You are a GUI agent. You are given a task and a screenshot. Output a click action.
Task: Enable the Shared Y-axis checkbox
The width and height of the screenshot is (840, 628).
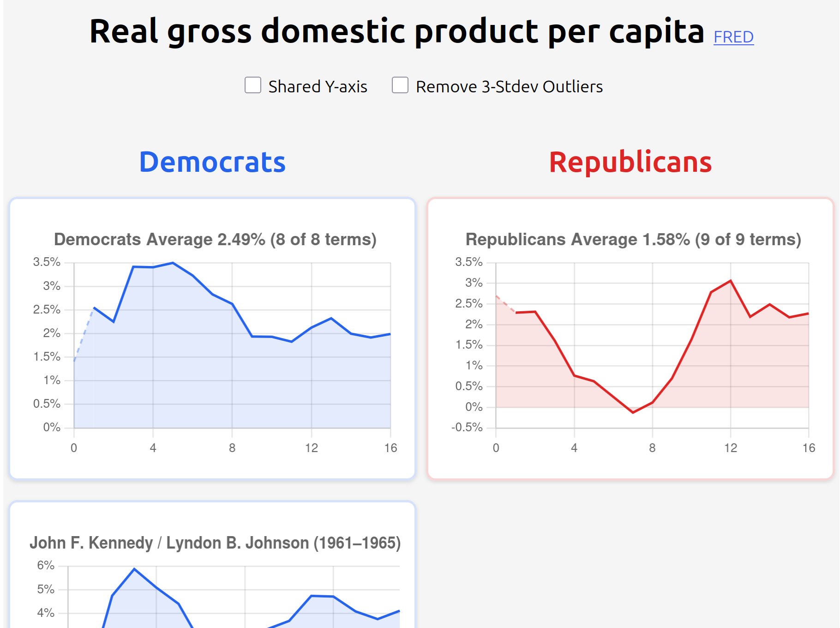253,85
